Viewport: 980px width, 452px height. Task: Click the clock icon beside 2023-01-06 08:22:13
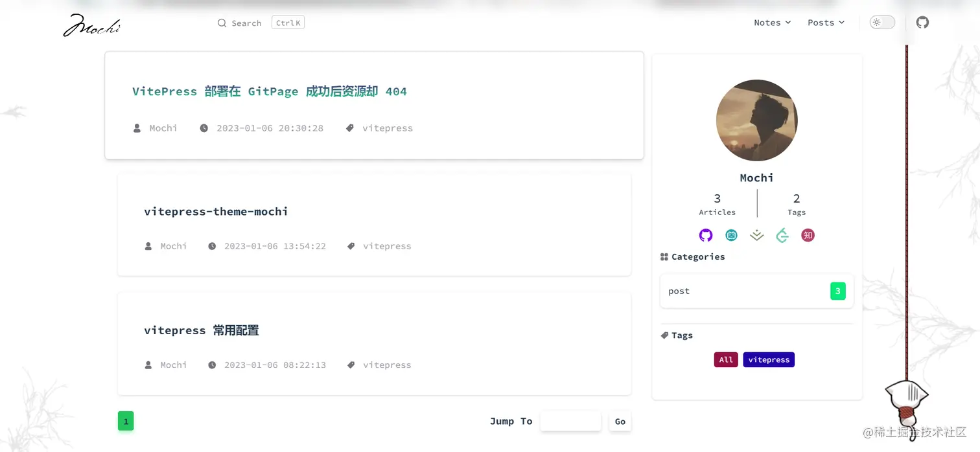[212, 365]
